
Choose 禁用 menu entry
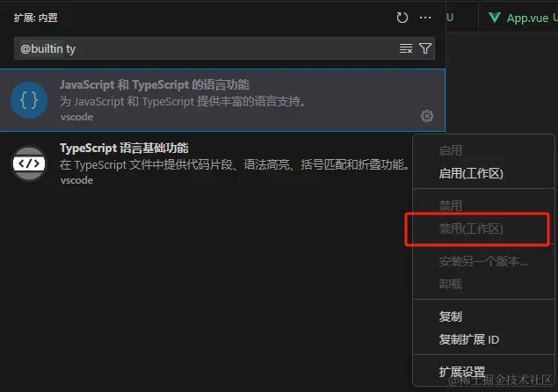point(451,206)
